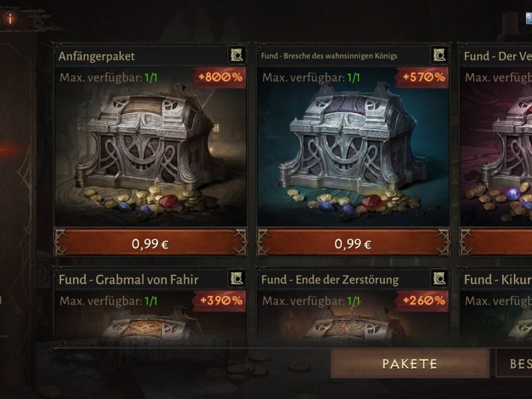The width and height of the screenshot is (532, 399).
Task: Preview contents of Bresche des wahnsinnigen Königs bundle
Action: [440, 55]
